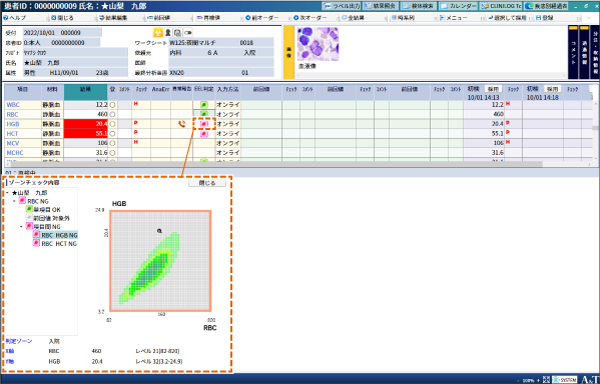600x384 pixels.
Task: Open the 結果照会 result inquiry tool
Action: [381, 6]
